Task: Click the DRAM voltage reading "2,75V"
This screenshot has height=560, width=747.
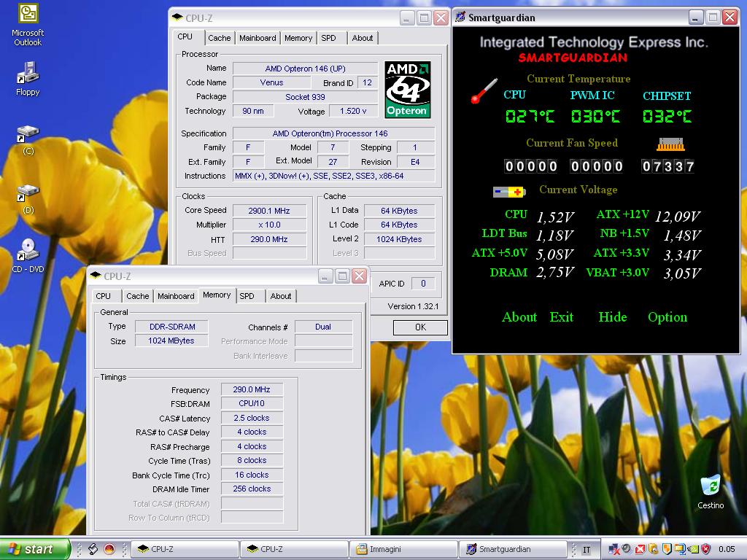Action: pyautogui.click(x=555, y=273)
